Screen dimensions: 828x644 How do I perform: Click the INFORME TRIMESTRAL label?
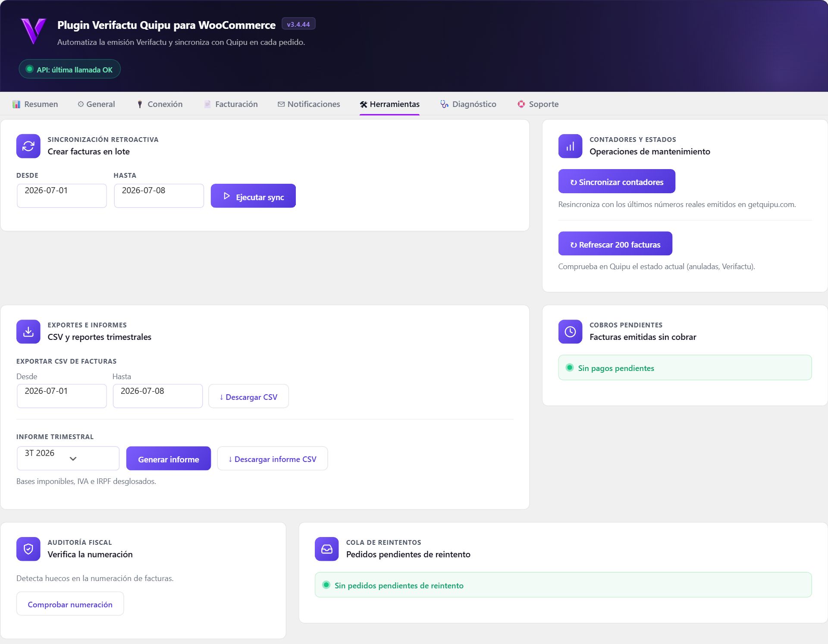tap(55, 437)
